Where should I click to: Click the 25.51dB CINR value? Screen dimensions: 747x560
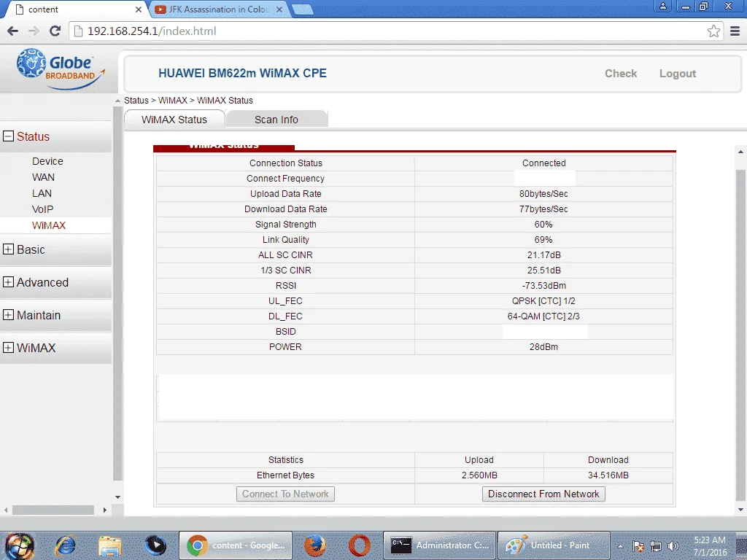[x=544, y=270]
